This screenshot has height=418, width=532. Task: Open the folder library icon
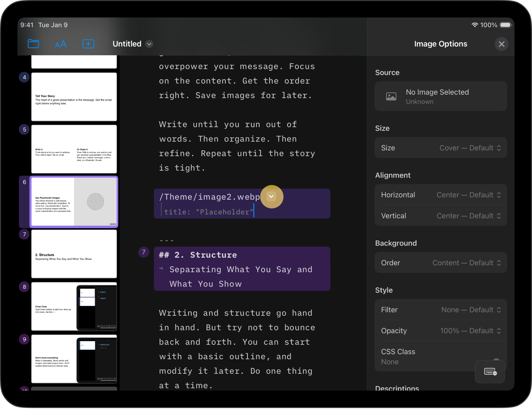coord(33,44)
